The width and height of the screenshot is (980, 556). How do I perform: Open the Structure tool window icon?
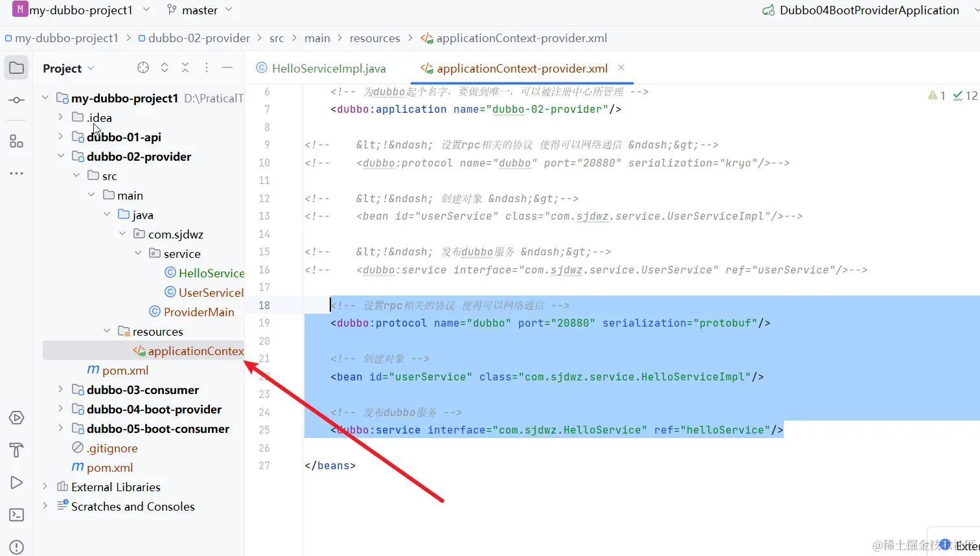coord(16,141)
